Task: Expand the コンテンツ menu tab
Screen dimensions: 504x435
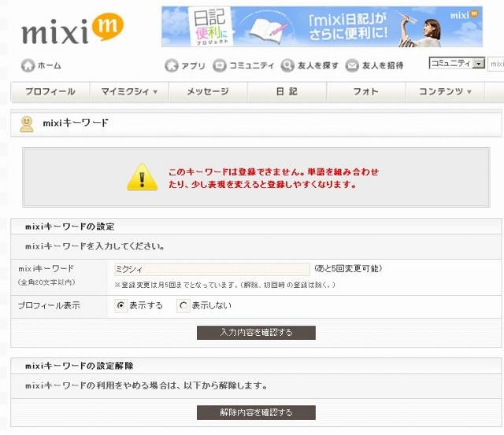Action: 445,92
